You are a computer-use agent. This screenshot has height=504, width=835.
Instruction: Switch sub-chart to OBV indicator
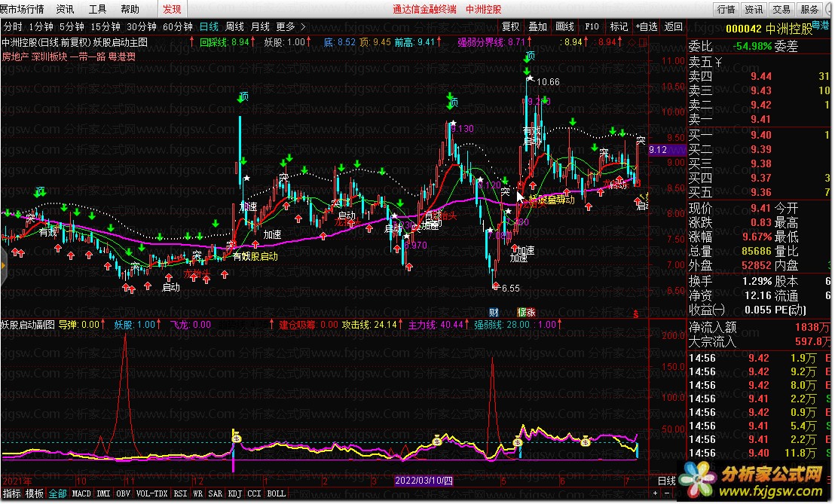point(123,494)
